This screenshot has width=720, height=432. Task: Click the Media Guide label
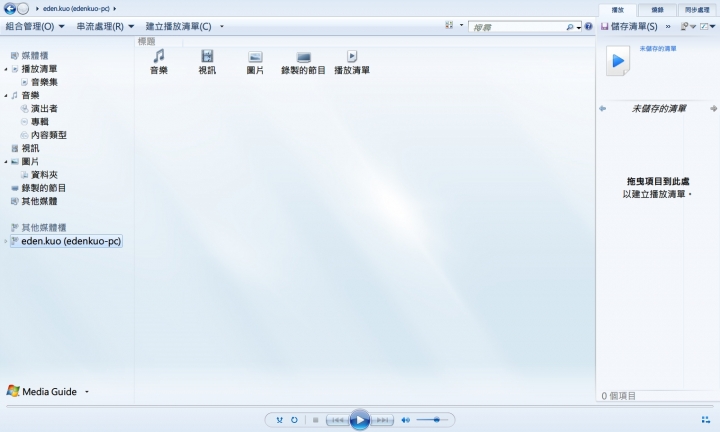[x=50, y=392]
